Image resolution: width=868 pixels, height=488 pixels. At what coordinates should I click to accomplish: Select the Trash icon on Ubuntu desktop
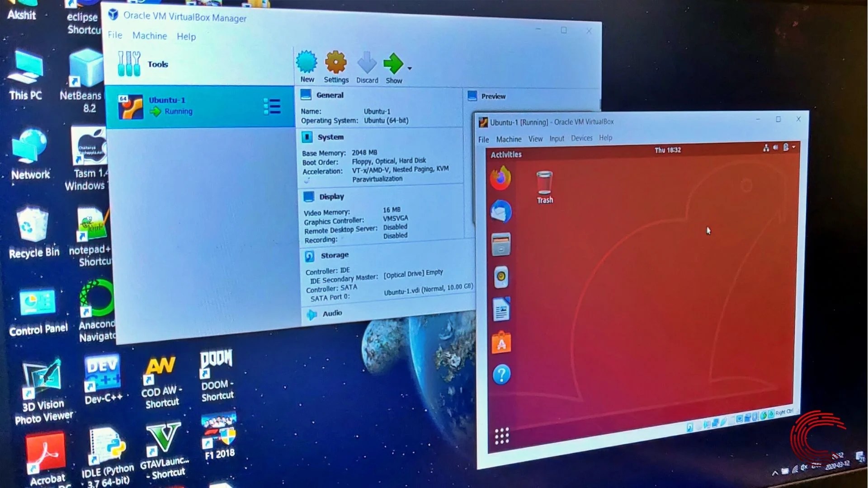point(544,187)
